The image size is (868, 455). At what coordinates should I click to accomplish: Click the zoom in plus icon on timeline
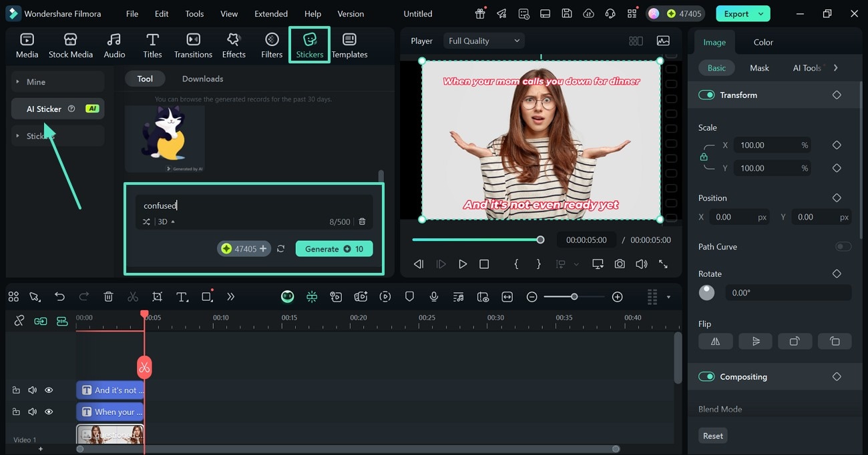tap(617, 297)
